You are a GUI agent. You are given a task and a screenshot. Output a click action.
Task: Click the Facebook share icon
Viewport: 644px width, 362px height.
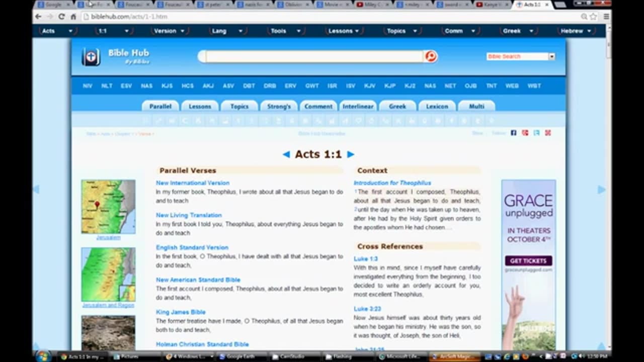pos(514,133)
